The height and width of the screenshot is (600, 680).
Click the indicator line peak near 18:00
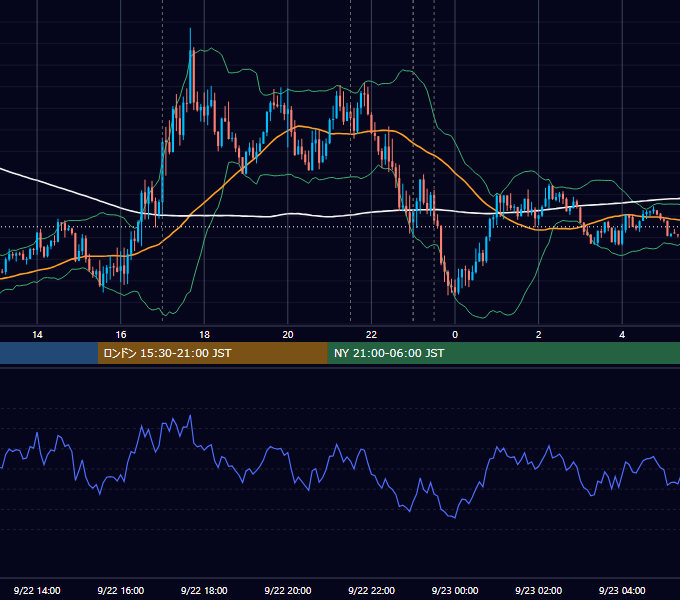[x=190, y=416]
